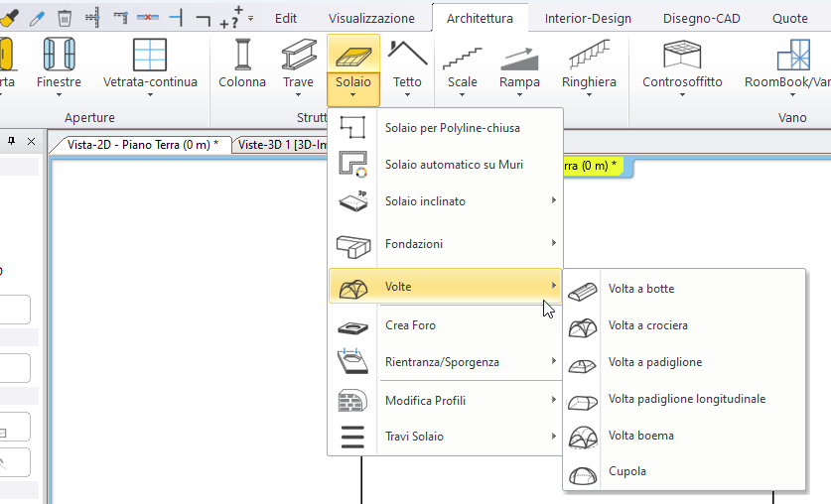The image size is (831, 504).
Task: Click the Rampa ramp icon
Action: [519, 59]
